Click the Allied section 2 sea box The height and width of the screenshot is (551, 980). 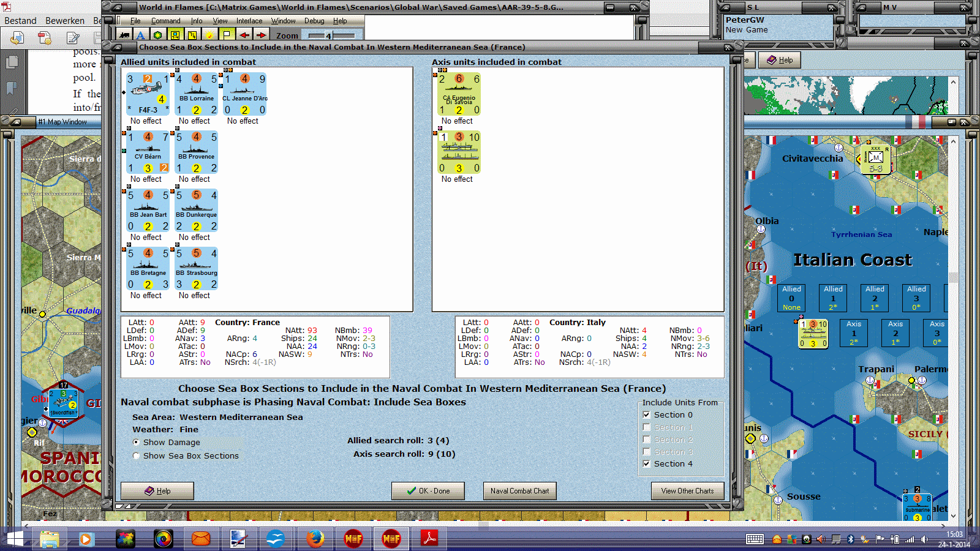875,298
